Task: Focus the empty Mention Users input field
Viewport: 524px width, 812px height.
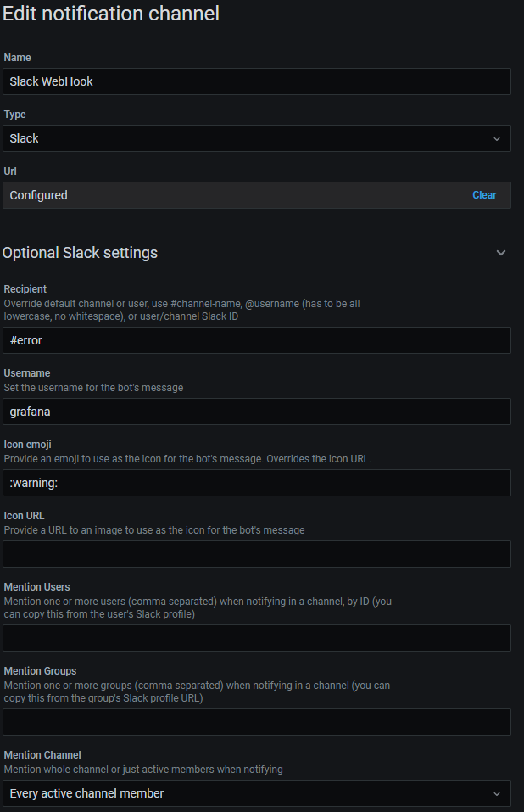Action: click(x=257, y=638)
